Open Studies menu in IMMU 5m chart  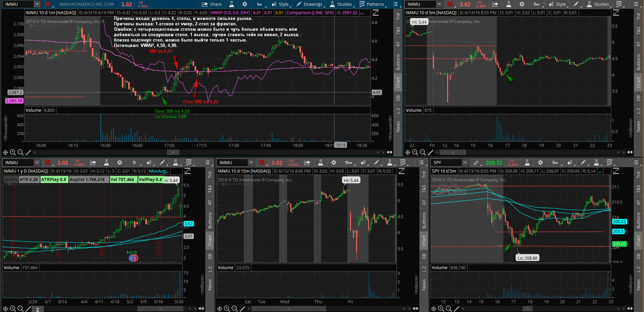tap(598, 4)
